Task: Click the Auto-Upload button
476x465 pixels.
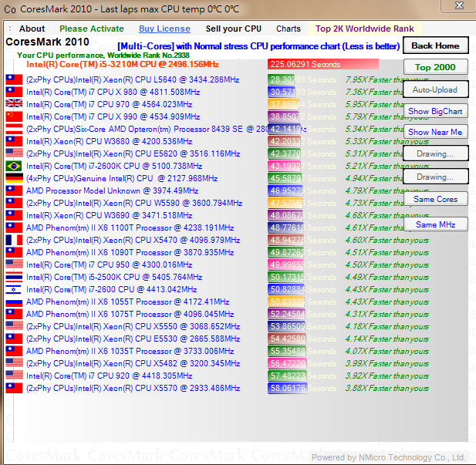Action: (435, 89)
